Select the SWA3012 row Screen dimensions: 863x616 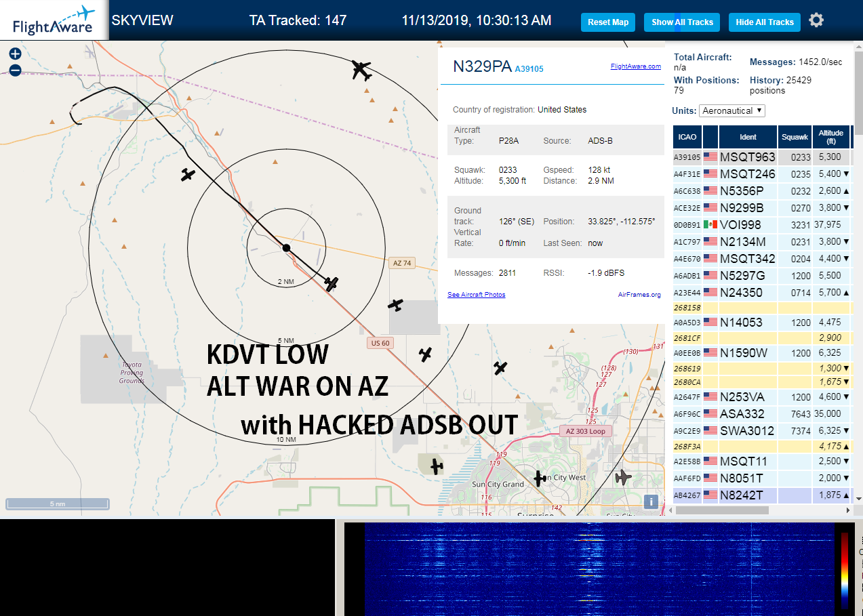coord(762,430)
